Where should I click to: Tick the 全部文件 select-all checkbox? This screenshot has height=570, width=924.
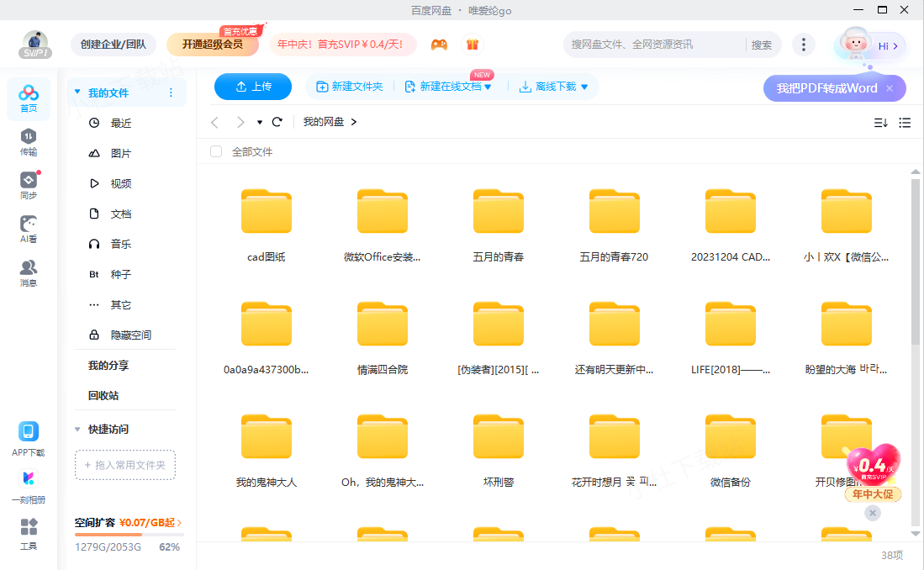click(x=216, y=151)
